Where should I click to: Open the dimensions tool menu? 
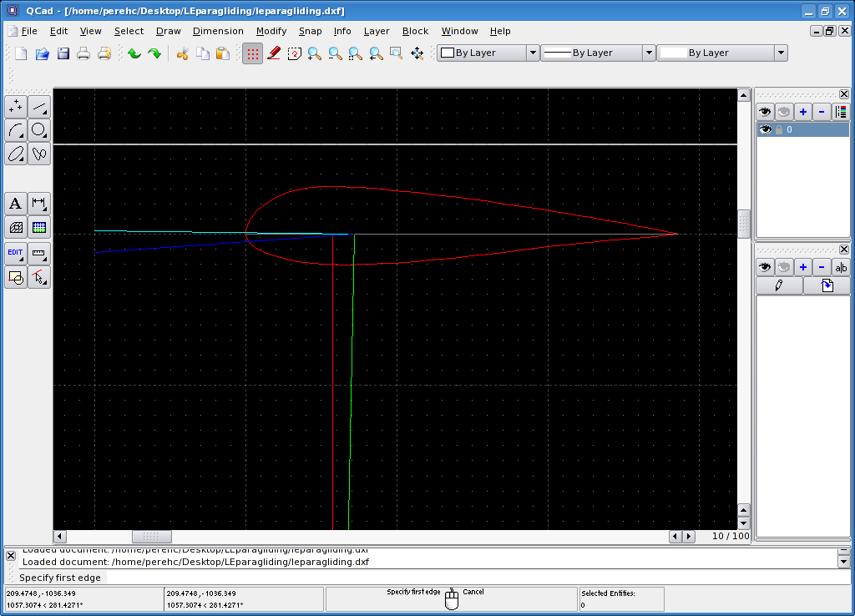[x=39, y=204]
